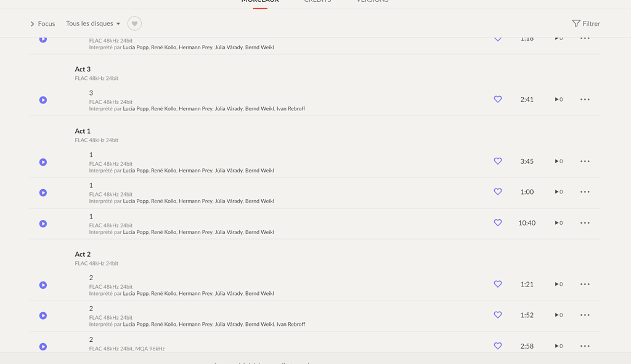
Task: Open the Tous les disques dropdown
Action: tap(93, 23)
